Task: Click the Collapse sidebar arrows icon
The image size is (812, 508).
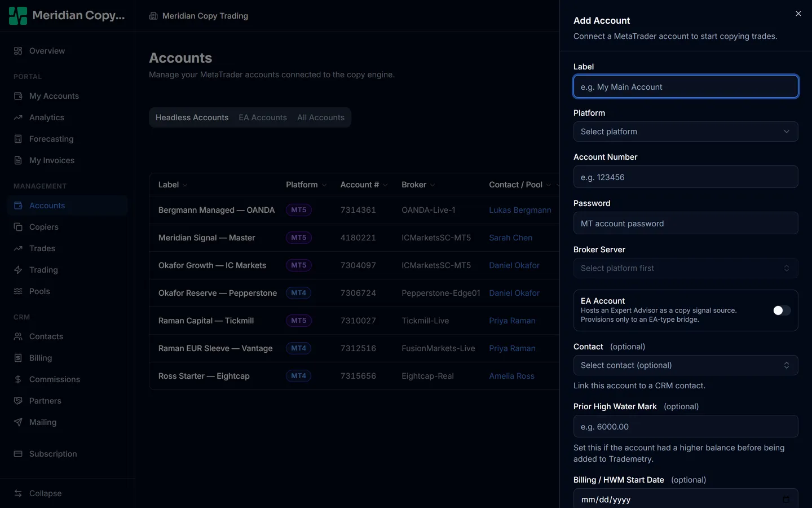Action: click(18, 493)
